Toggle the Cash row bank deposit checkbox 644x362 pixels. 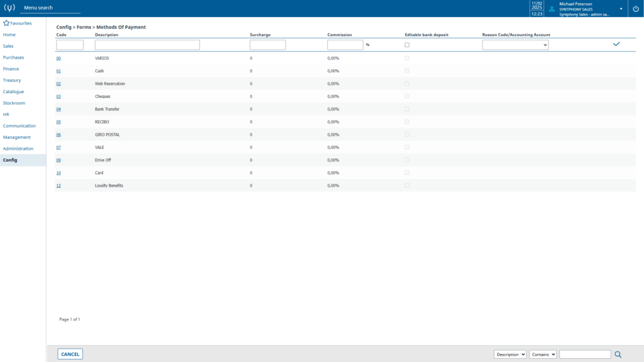coord(407,70)
